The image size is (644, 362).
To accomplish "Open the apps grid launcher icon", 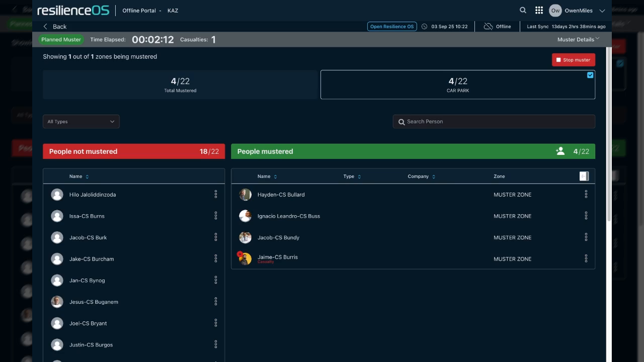I will point(539,10).
